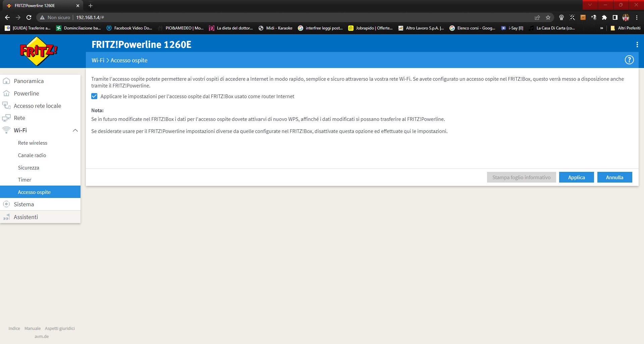The height and width of the screenshot is (344, 644).
Task: Bookmark this page with the star icon
Action: pos(548,17)
